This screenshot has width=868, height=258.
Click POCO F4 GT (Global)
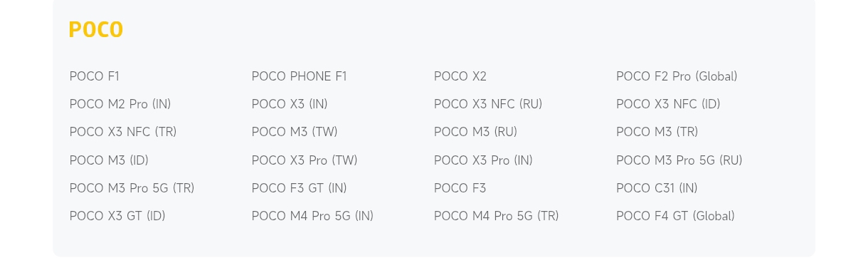coord(675,216)
